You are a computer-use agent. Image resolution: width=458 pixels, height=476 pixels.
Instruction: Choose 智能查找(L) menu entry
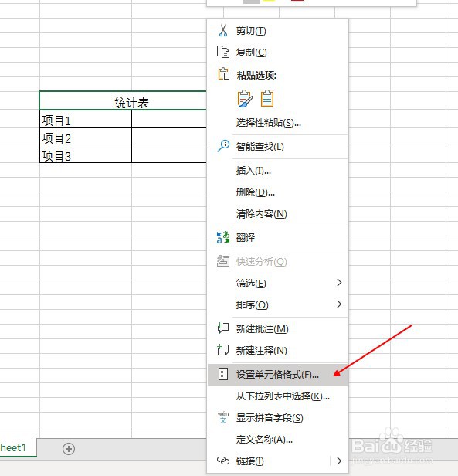(x=277, y=147)
